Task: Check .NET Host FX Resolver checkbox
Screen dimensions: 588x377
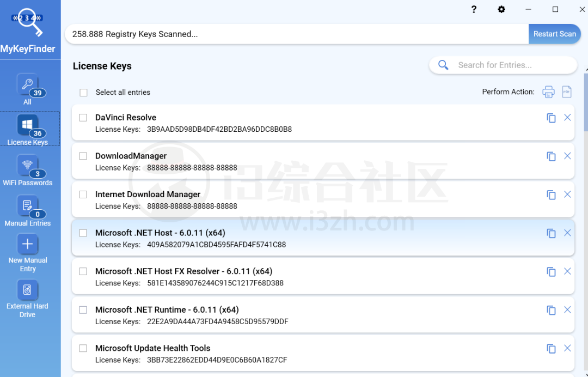Action: point(83,271)
